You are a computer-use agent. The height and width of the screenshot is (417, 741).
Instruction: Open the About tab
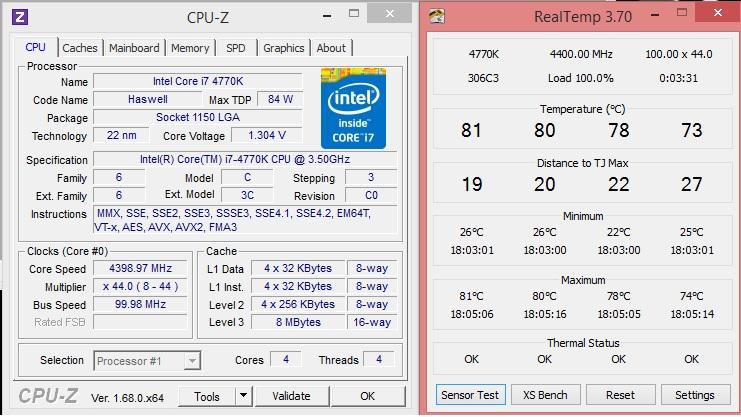(331, 48)
